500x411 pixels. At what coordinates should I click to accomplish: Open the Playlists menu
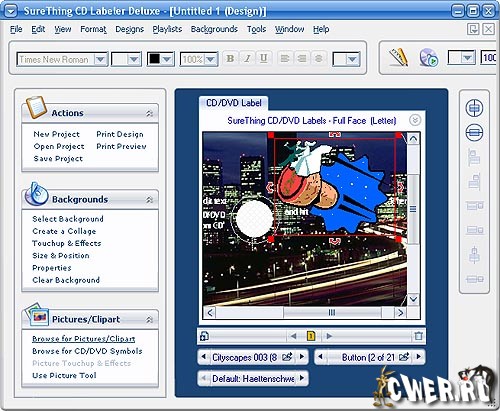tap(167, 29)
